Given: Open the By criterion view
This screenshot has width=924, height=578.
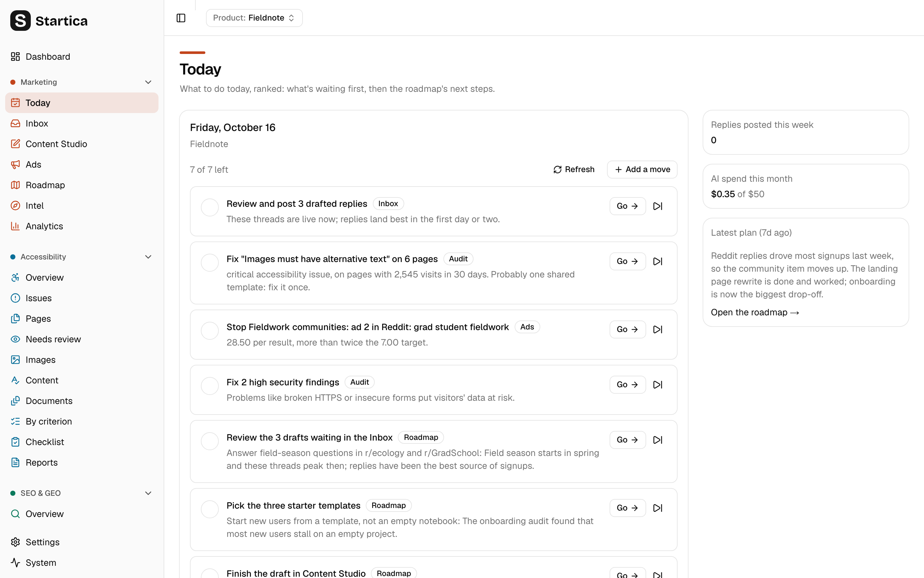Looking at the screenshot, I should tap(82, 421).
